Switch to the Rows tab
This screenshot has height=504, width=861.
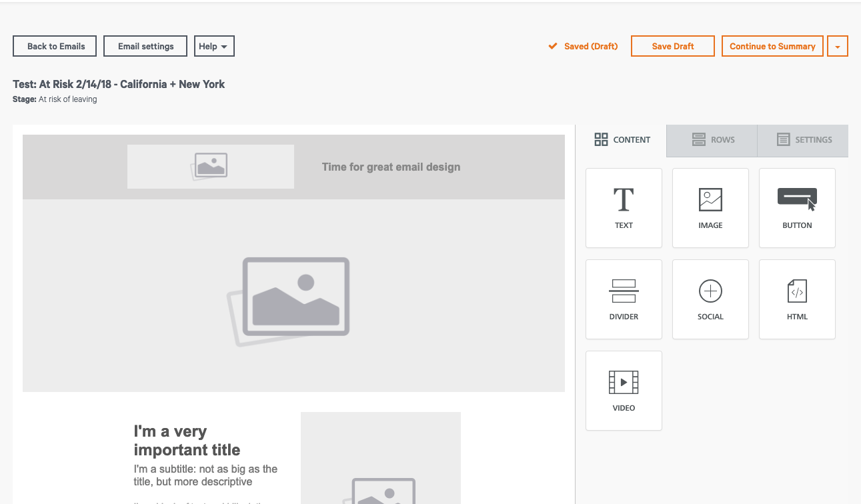[712, 140]
